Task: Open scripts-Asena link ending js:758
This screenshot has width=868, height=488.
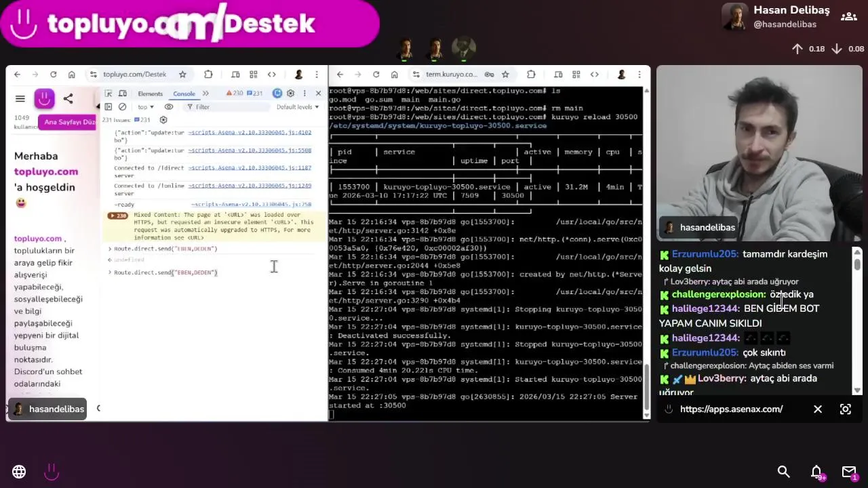Action: tap(251, 204)
